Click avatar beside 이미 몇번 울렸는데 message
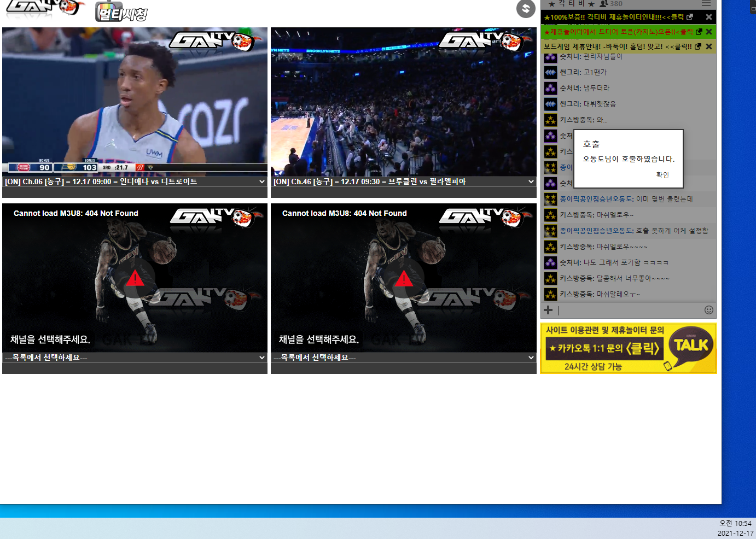The width and height of the screenshot is (756, 539). pos(550,199)
